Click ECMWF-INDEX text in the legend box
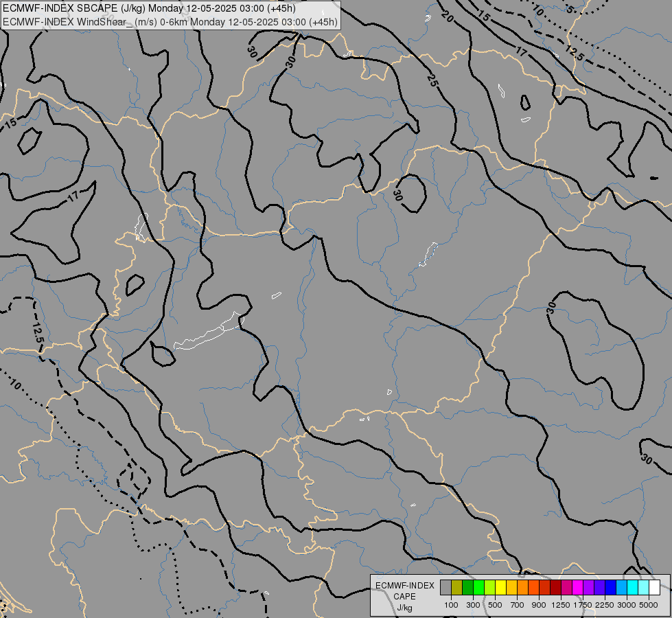The image size is (672, 618). (405, 586)
